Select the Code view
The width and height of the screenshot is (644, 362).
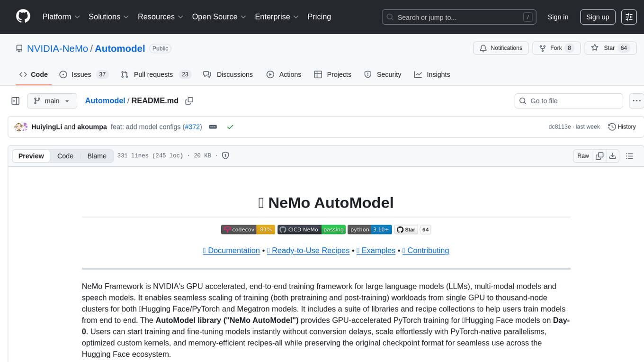click(65, 156)
